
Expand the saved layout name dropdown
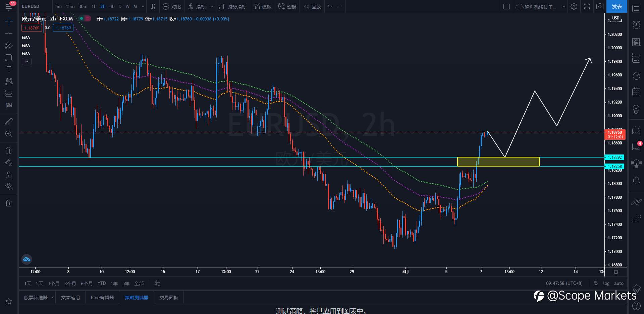coord(564,6)
